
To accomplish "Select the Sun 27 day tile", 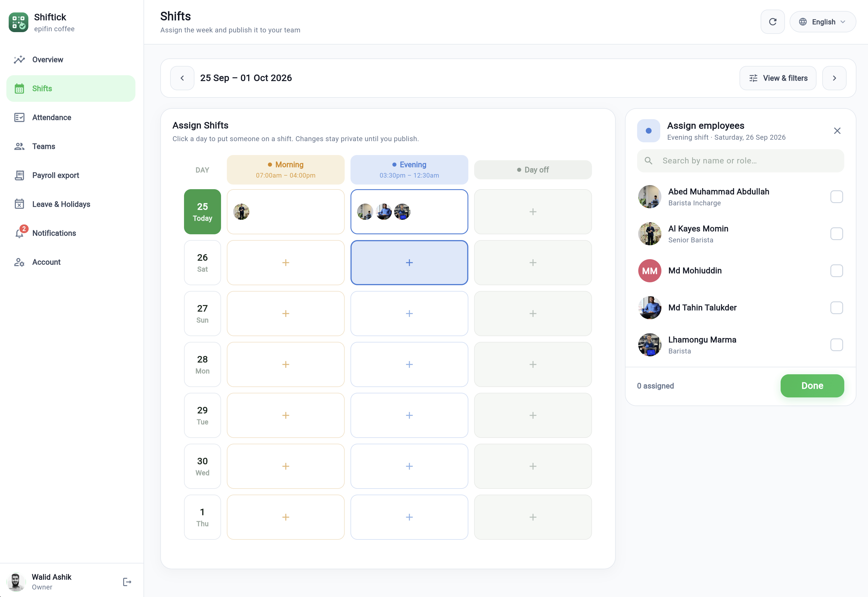I will (x=203, y=314).
